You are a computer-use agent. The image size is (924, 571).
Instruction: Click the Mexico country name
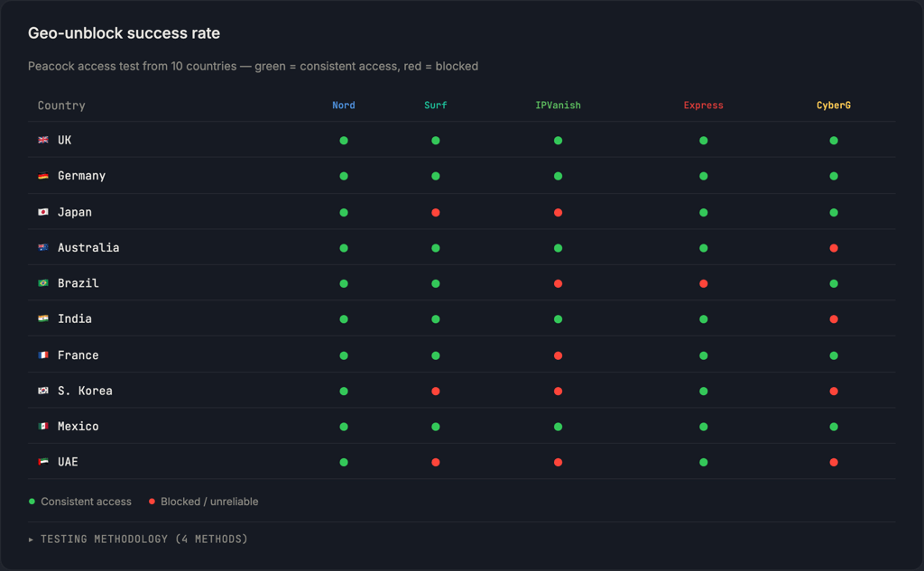tap(79, 426)
